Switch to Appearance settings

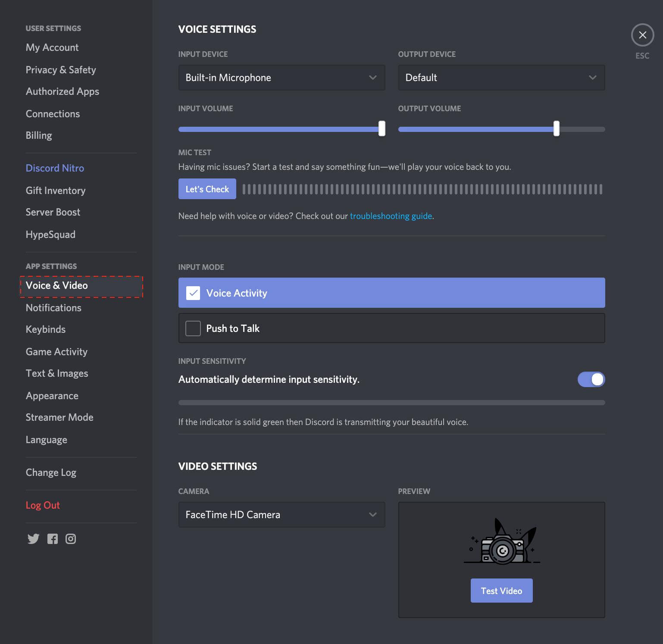52,395
